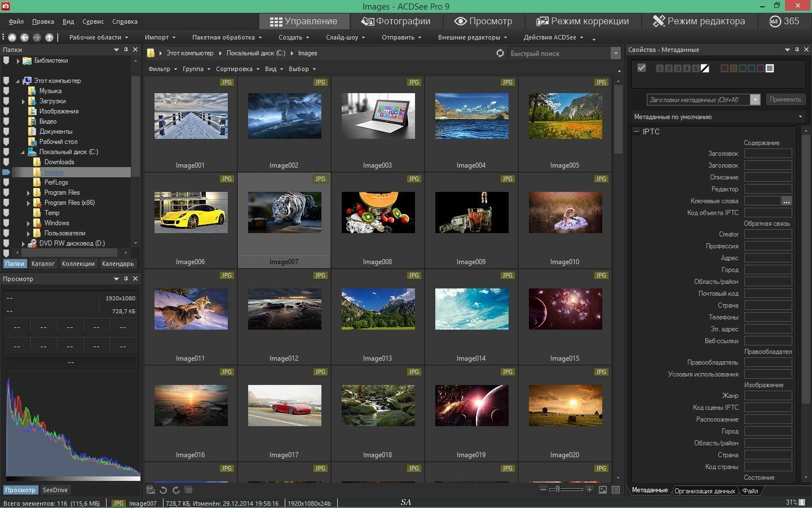812x508 pixels.
Task: Open the Фильтр dropdown
Action: [x=162, y=69]
